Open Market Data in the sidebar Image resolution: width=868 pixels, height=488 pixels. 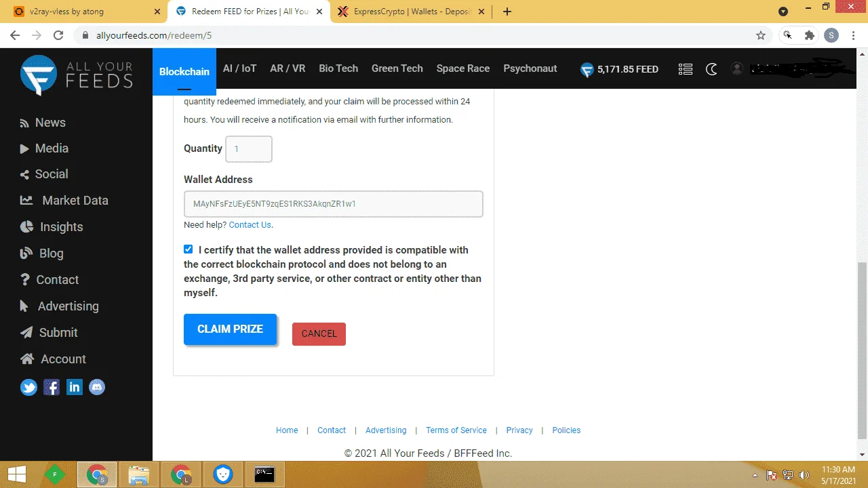point(64,201)
